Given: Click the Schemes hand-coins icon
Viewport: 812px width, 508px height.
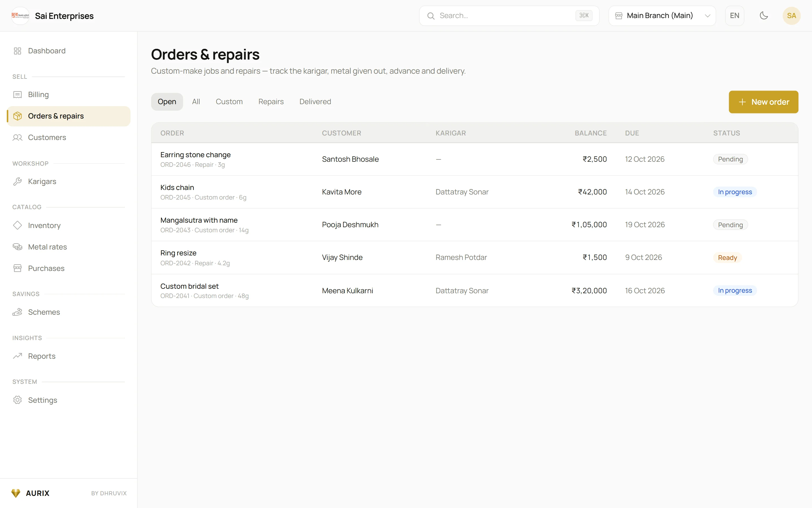Looking at the screenshot, I should click(17, 312).
